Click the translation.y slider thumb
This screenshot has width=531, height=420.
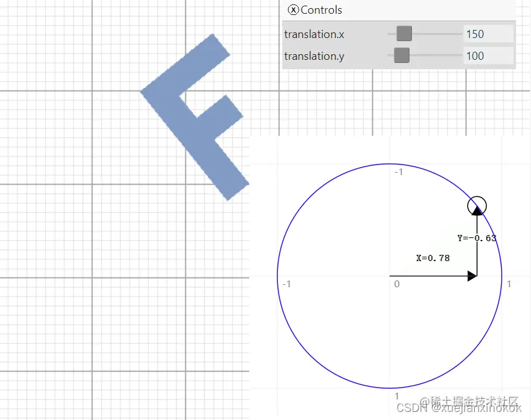(x=401, y=55)
